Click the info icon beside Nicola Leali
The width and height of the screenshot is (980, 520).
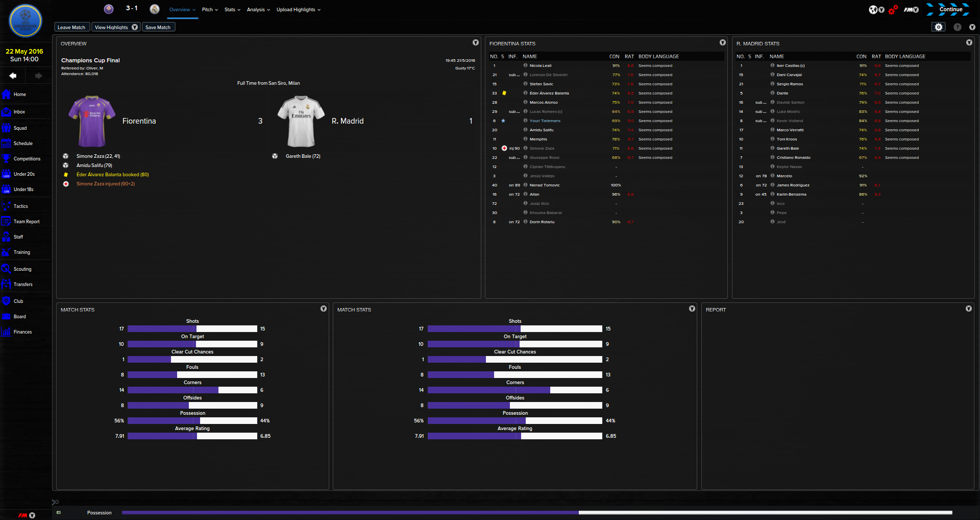click(525, 65)
